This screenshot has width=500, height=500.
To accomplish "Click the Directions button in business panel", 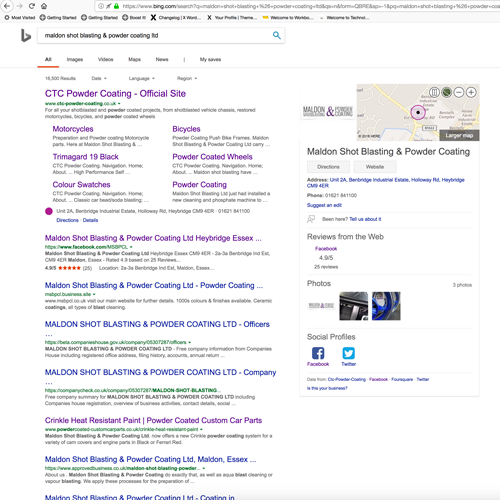I will [x=328, y=167].
